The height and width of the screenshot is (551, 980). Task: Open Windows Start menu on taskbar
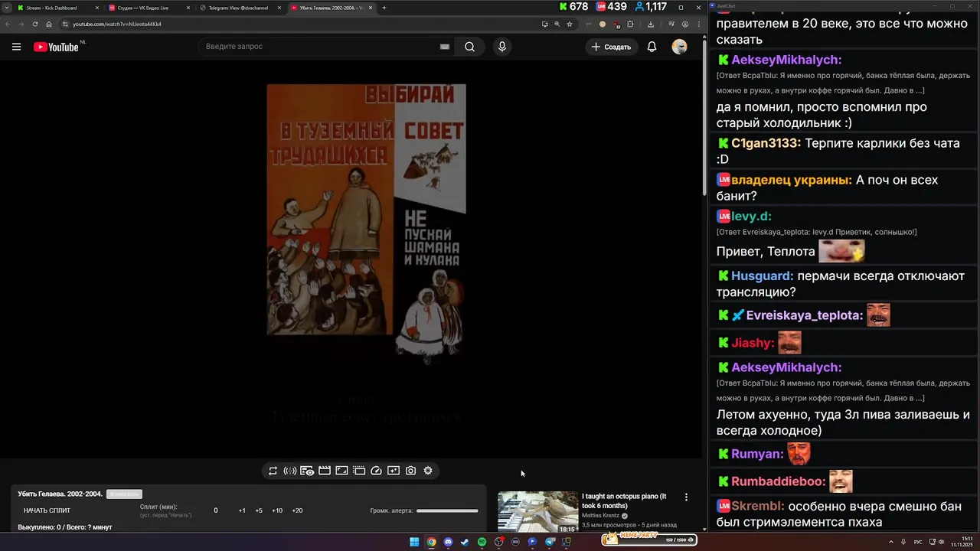tap(414, 542)
